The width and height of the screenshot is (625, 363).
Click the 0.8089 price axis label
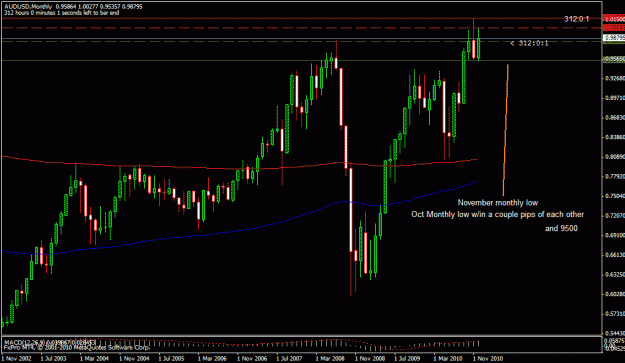[x=614, y=157]
